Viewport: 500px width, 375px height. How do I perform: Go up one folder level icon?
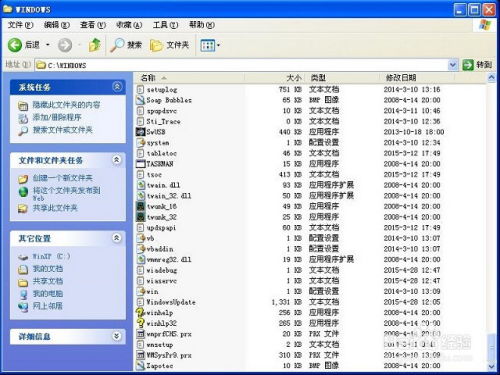coord(95,45)
